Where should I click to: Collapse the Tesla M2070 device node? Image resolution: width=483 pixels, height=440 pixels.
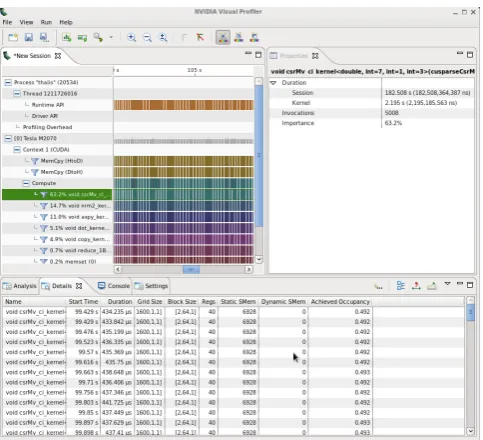(x=8, y=138)
